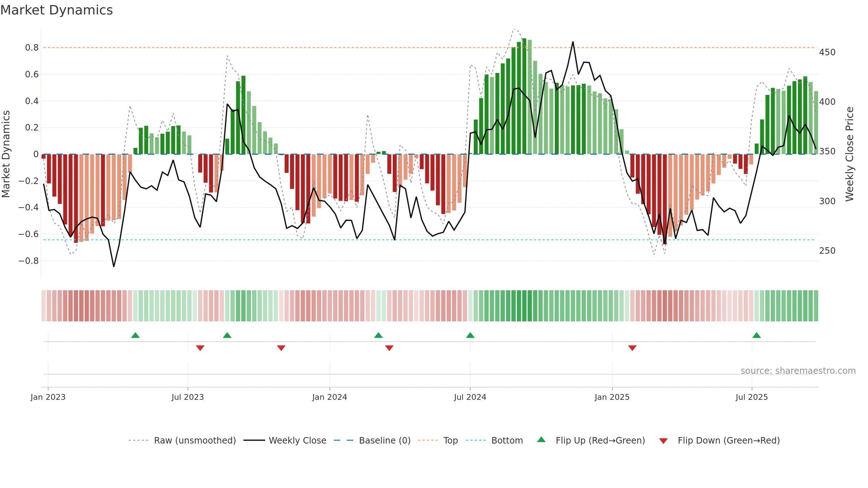Click the 0.6 left axis tick label

pos(32,74)
